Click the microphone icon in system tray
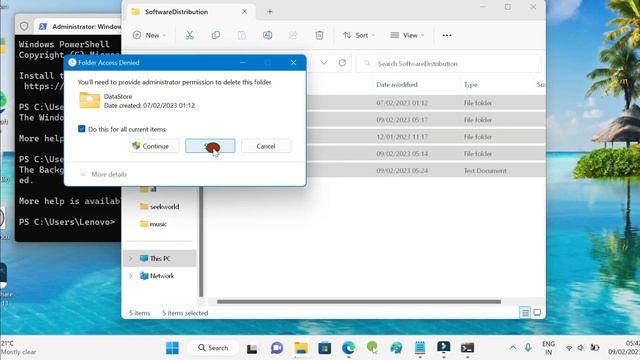The image size is (640, 360). tap(528, 348)
